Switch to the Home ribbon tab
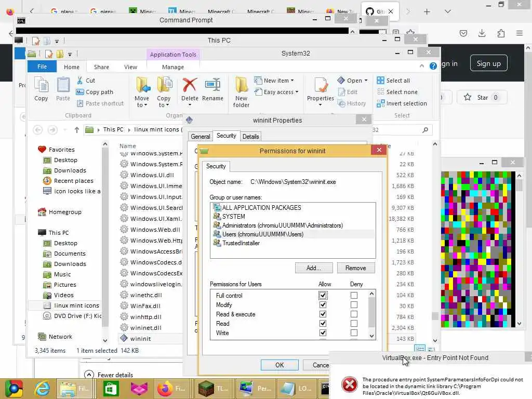The width and height of the screenshot is (532, 399). click(72, 67)
